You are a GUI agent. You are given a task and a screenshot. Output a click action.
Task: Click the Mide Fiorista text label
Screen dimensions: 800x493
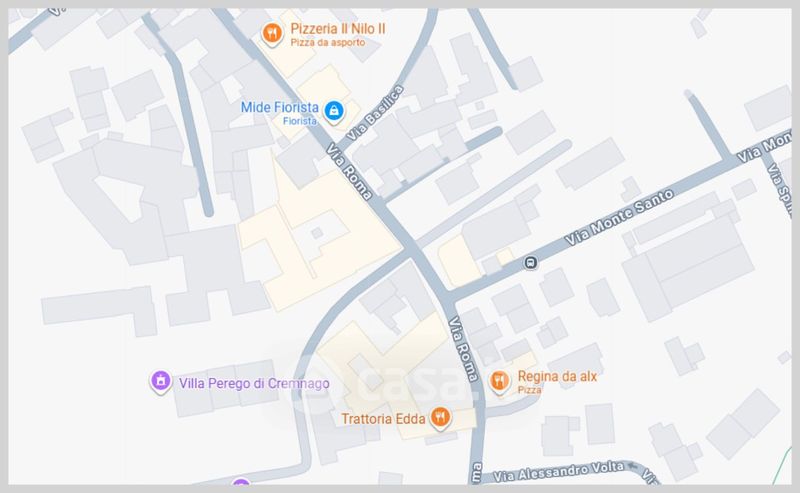(280, 107)
